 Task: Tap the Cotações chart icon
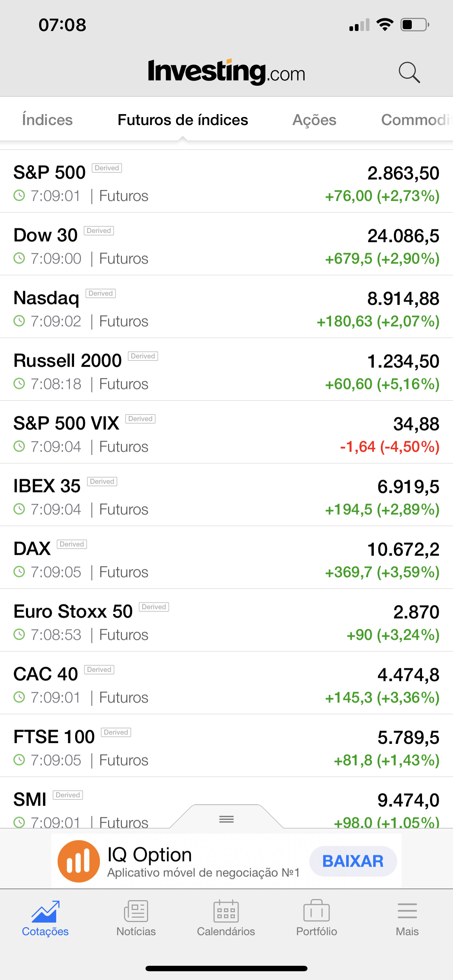[45, 911]
